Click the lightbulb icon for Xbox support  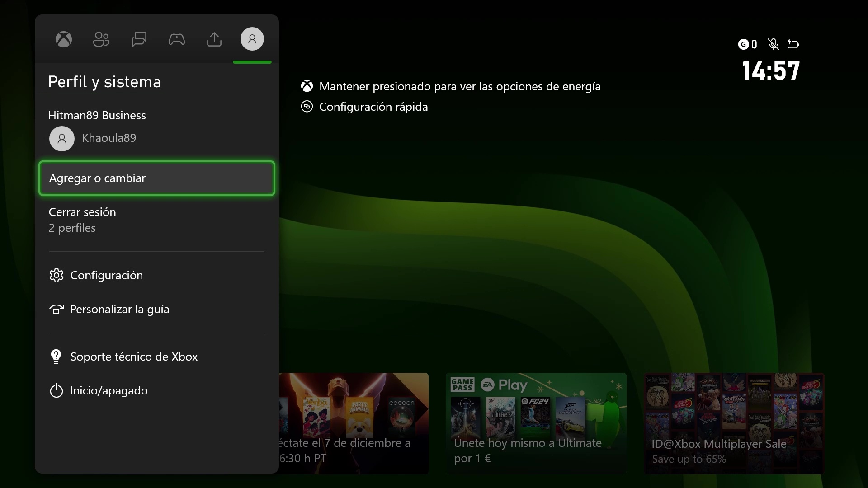pyautogui.click(x=56, y=357)
